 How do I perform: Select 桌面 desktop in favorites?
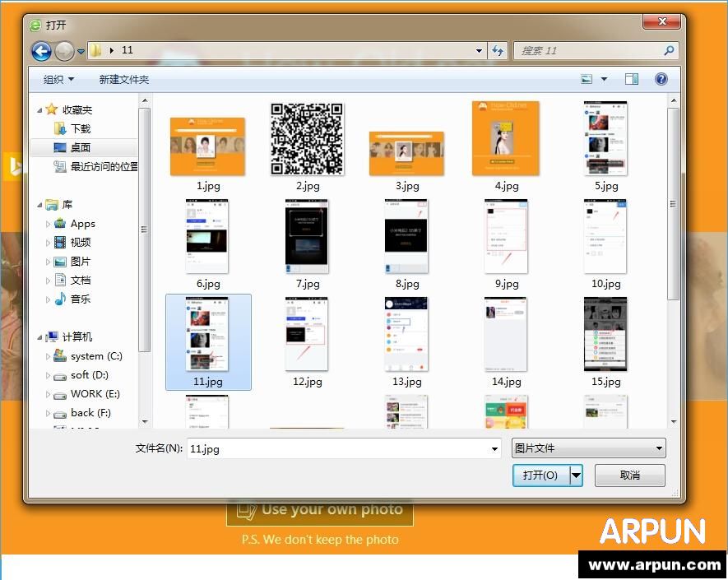pyautogui.click(x=80, y=148)
